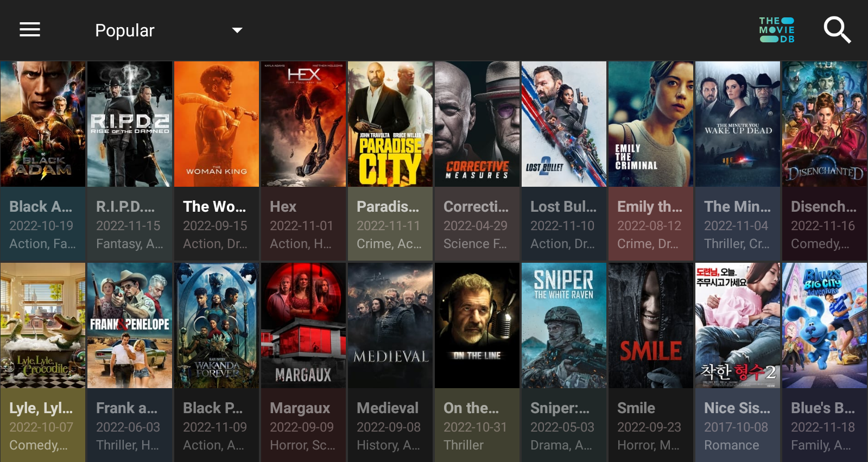
Task: Click release date 2022-05-03
Action: click(562, 427)
